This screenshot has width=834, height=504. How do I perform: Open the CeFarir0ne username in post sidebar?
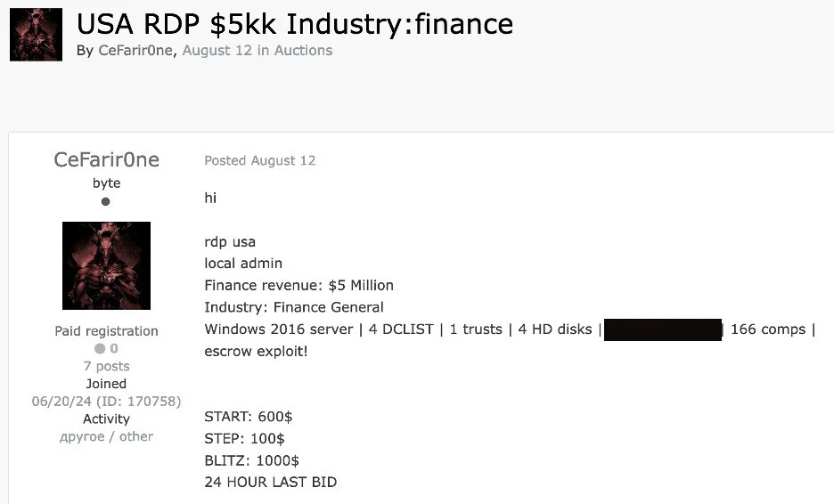point(106,160)
